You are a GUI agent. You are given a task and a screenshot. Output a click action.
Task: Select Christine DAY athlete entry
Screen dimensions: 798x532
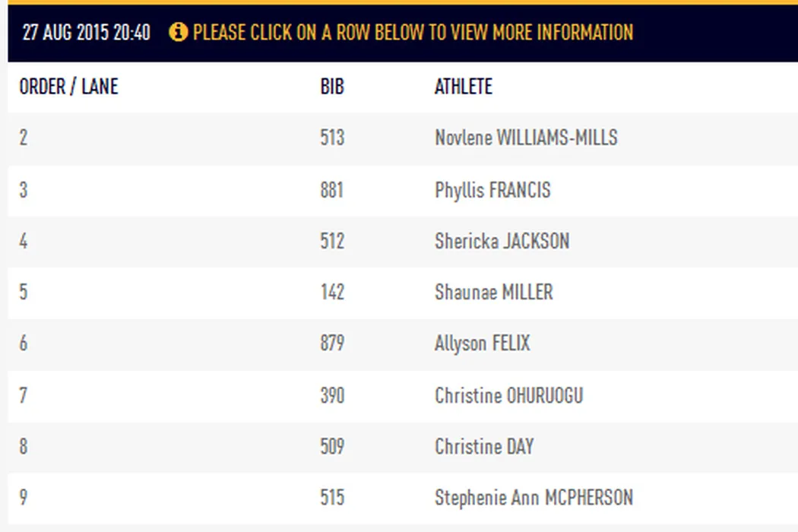point(484,446)
